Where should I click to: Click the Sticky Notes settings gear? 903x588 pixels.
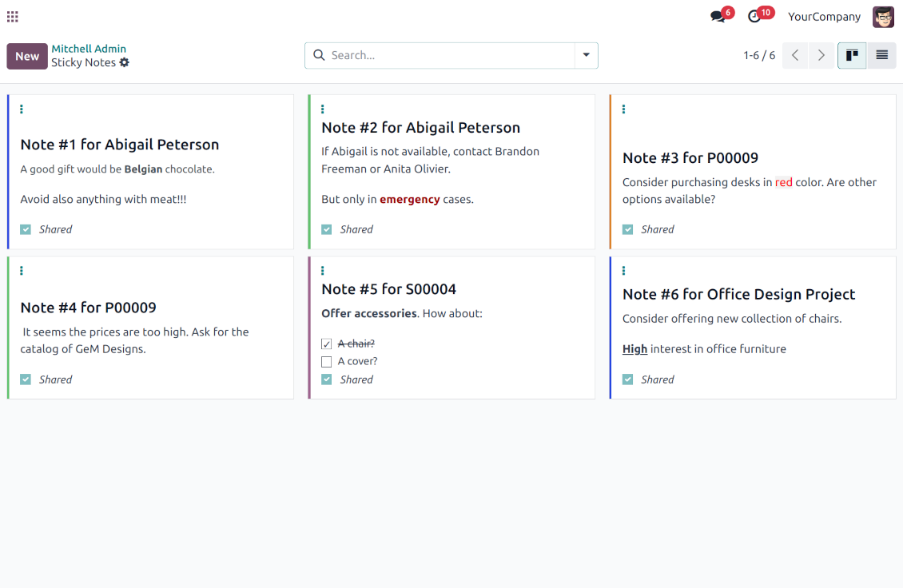125,62
